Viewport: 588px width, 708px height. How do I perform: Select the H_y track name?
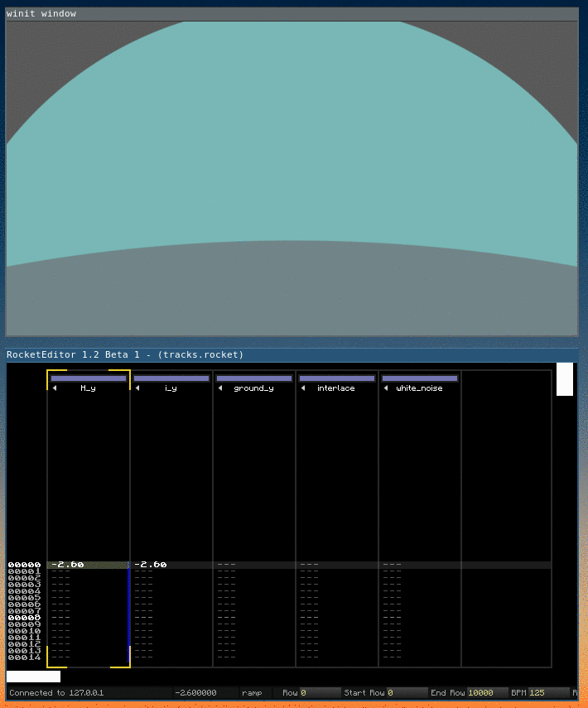pos(88,388)
